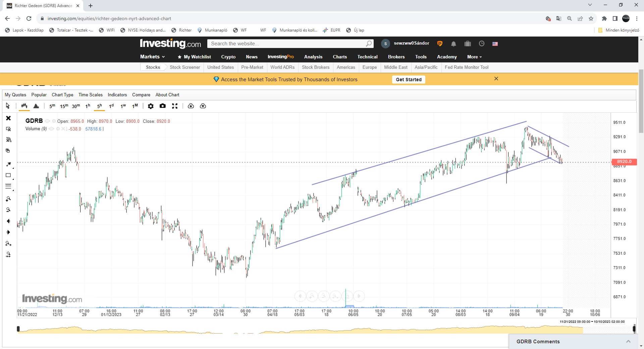Screen dimensions: 644x349
Task: Take a chart snapshot with camera icon
Action: 163,106
